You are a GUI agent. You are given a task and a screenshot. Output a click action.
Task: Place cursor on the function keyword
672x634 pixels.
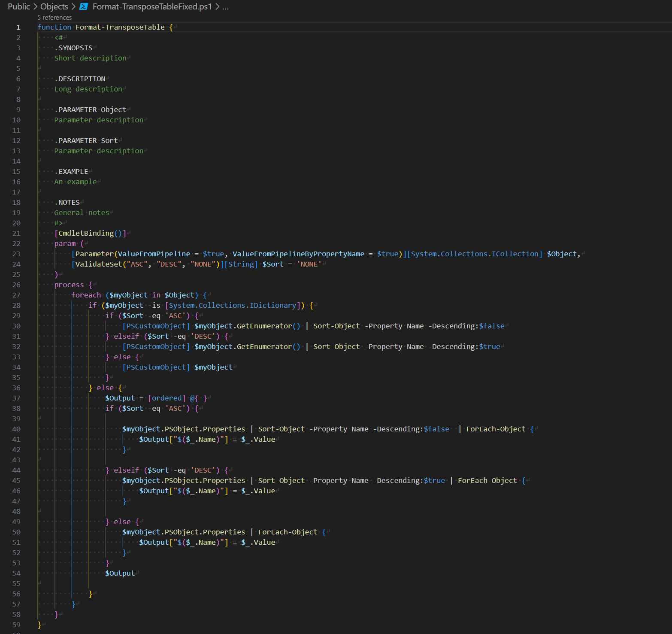point(54,27)
